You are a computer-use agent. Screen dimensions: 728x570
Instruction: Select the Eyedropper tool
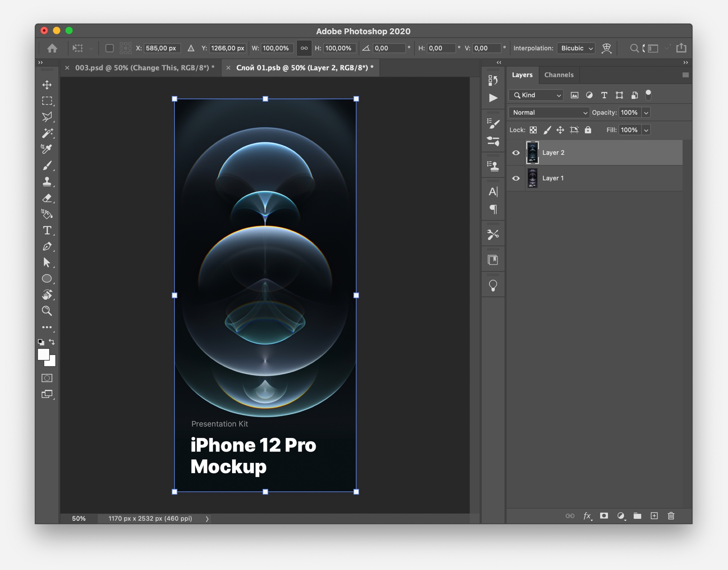pos(47,149)
